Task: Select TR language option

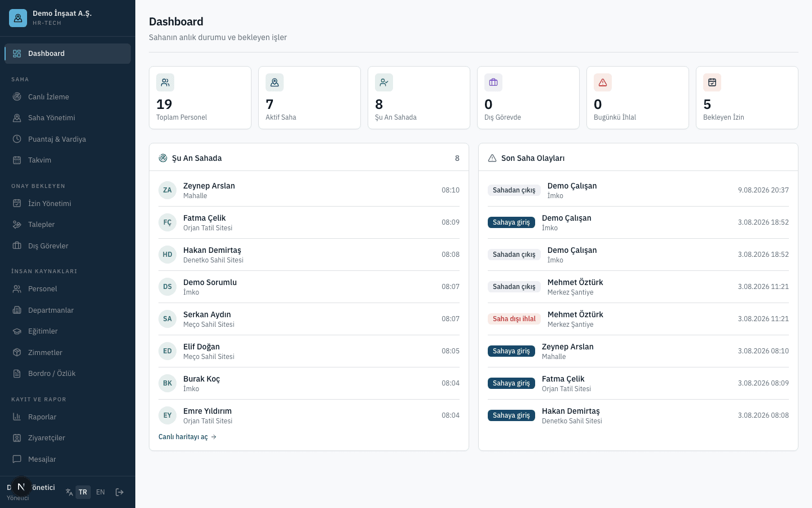Action: pos(83,492)
